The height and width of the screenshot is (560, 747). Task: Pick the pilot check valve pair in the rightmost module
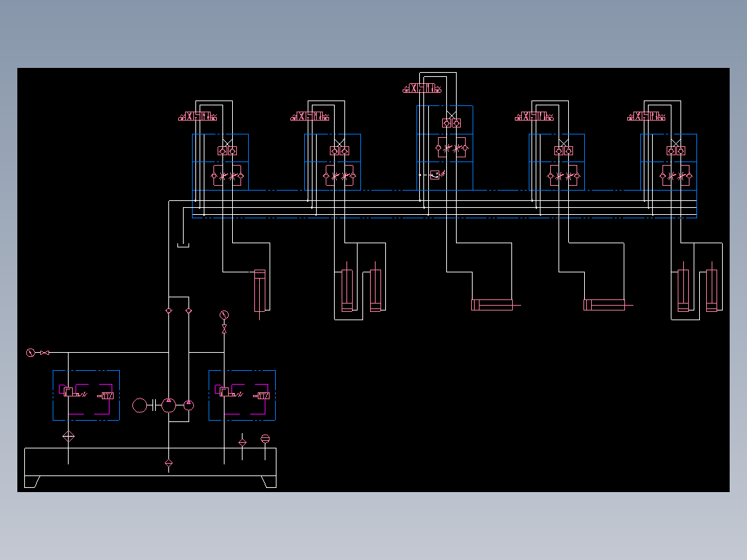[676, 150]
